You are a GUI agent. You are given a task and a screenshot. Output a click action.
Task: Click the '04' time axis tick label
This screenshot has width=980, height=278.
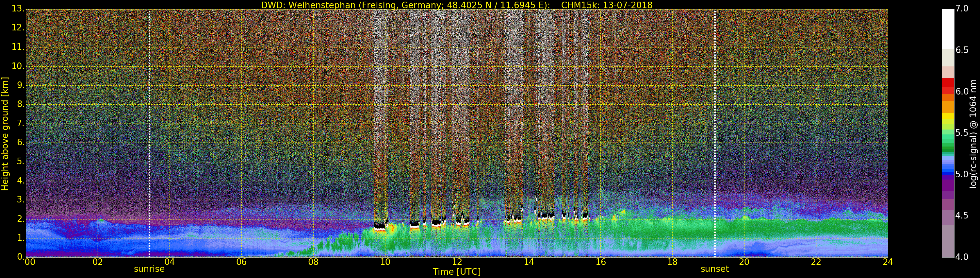pos(170,262)
